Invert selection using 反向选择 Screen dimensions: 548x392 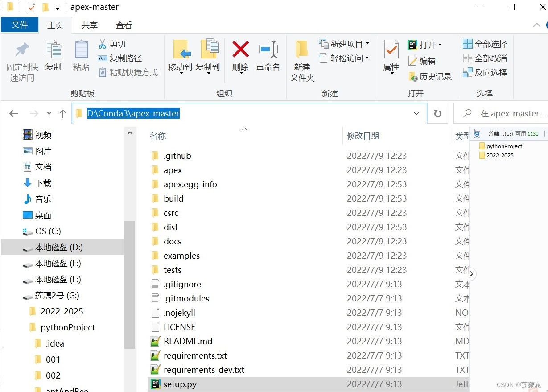pyautogui.click(x=485, y=73)
